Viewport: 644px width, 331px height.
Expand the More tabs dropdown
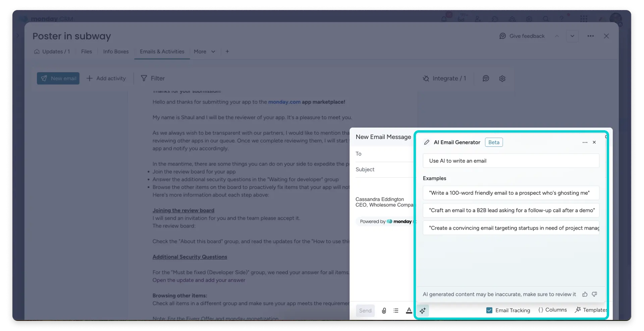[204, 51]
